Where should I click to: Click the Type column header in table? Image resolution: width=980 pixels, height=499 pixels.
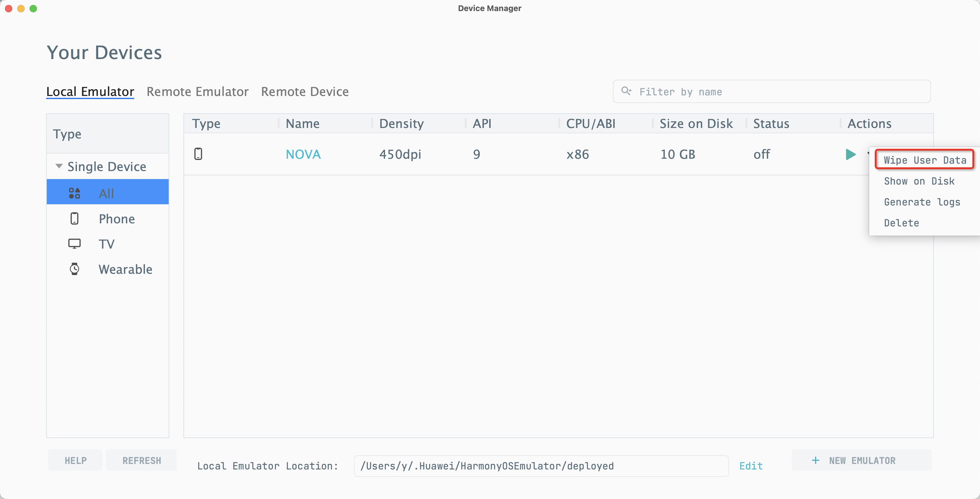click(206, 124)
